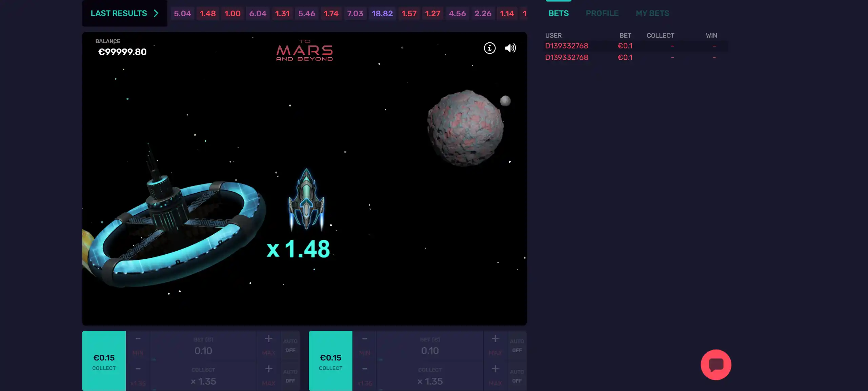Increase left panel collect multiplier with plus
868x391 pixels.
pyautogui.click(x=268, y=369)
